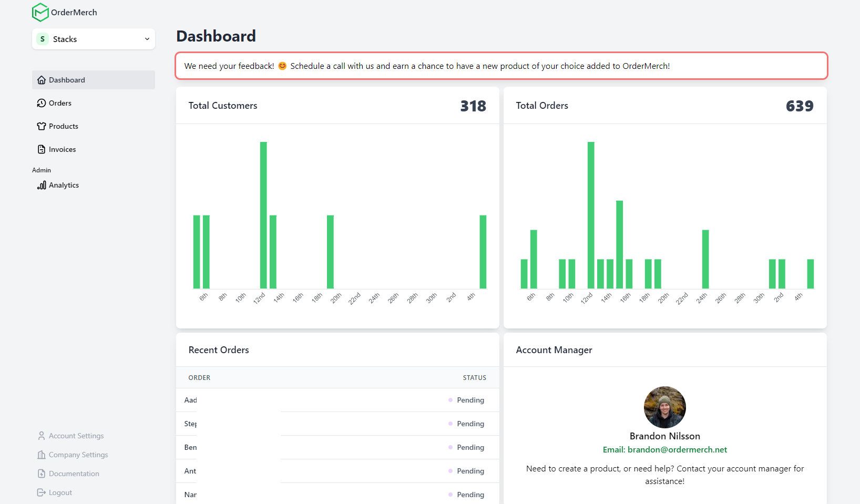Image resolution: width=860 pixels, height=504 pixels.
Task: Click the Documentation file icon
Action: (42, 474)
